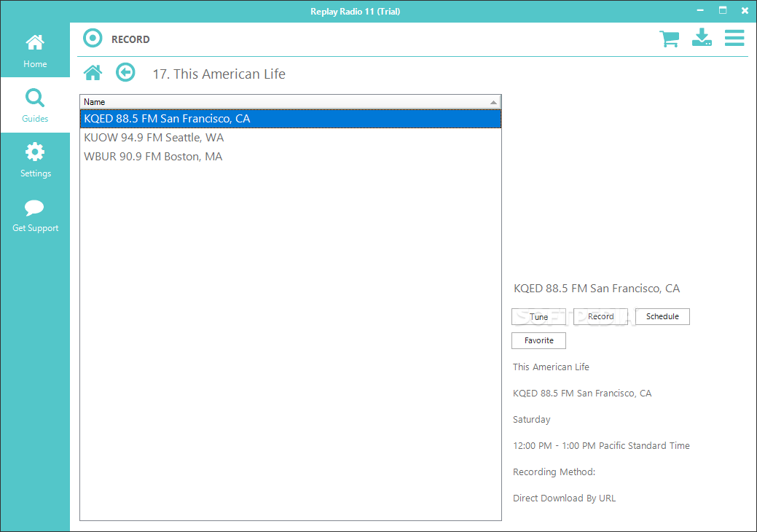Image resolution: width=757 pixels, height=532 pixels.
Task: Click the Record button
Action: pos(600,317)
